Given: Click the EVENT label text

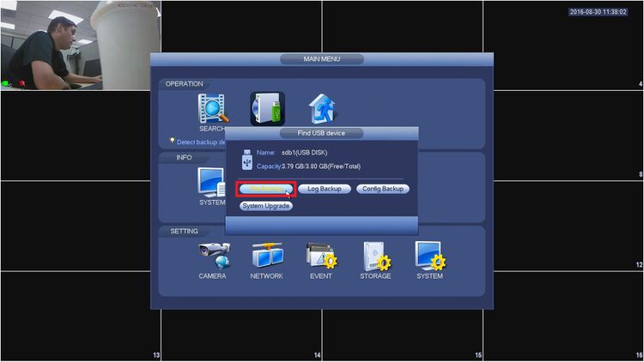Looking at the screenshot, I should coord(321,276).
